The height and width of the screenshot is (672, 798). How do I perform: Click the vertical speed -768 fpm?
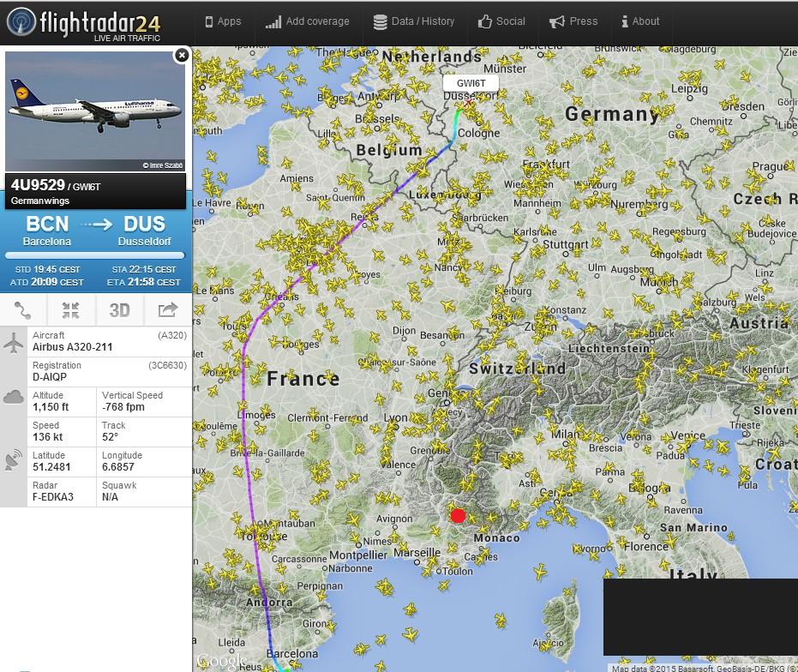coord(123,407)
